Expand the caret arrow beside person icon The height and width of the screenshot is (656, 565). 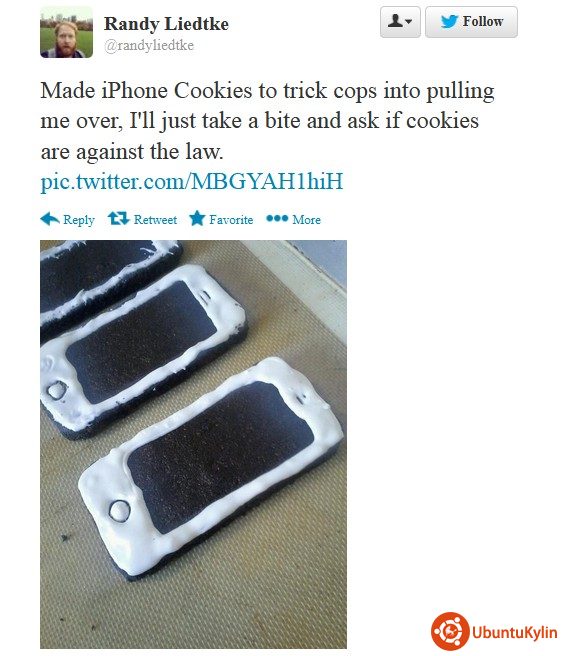pos(408,21)
